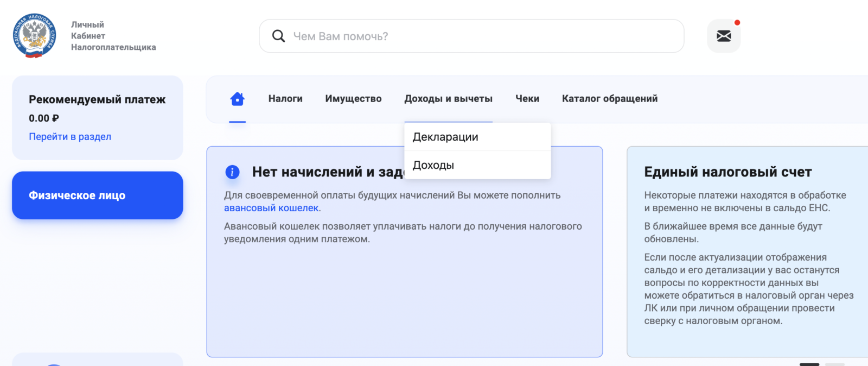The height and width of the screenshot is (366, 868).
Task: Click the blue info icon in notice
Action: pos(232,172)
